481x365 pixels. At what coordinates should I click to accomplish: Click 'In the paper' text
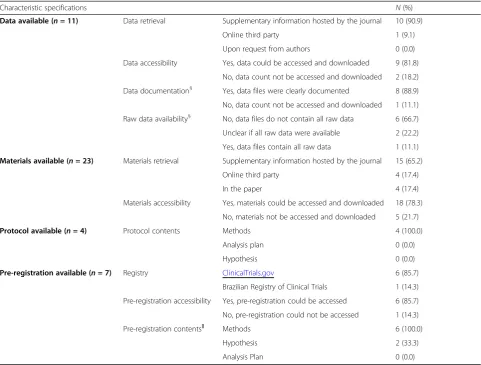pyautogui.click(x=242, y=189)
